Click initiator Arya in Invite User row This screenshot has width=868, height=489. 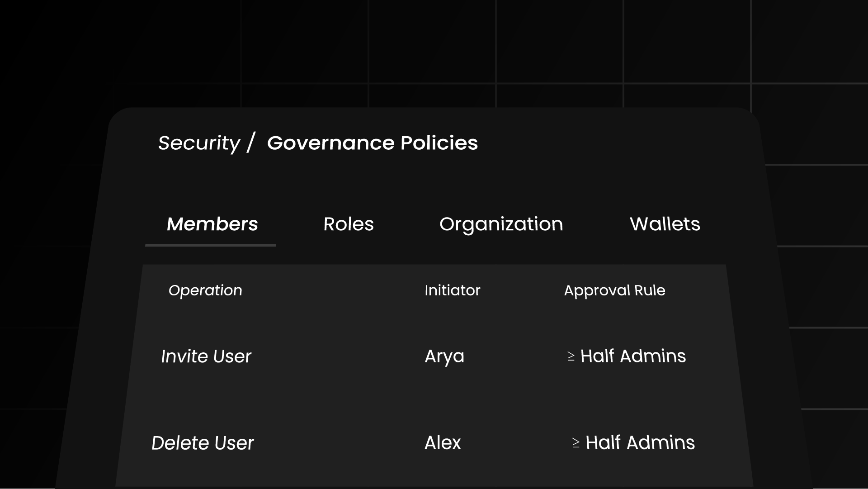point(444,356)
